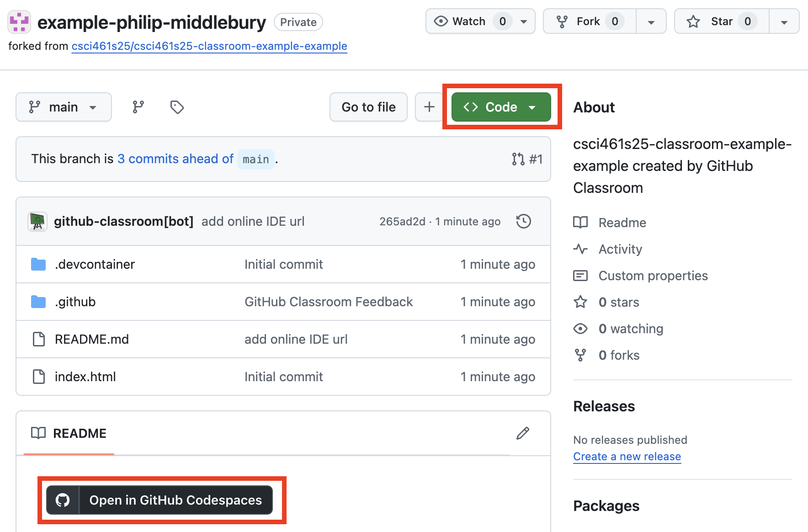Click the github-classroom bot avatar
Image resolution: width=808 pixels, height=532 pixels.
(37, 222)
